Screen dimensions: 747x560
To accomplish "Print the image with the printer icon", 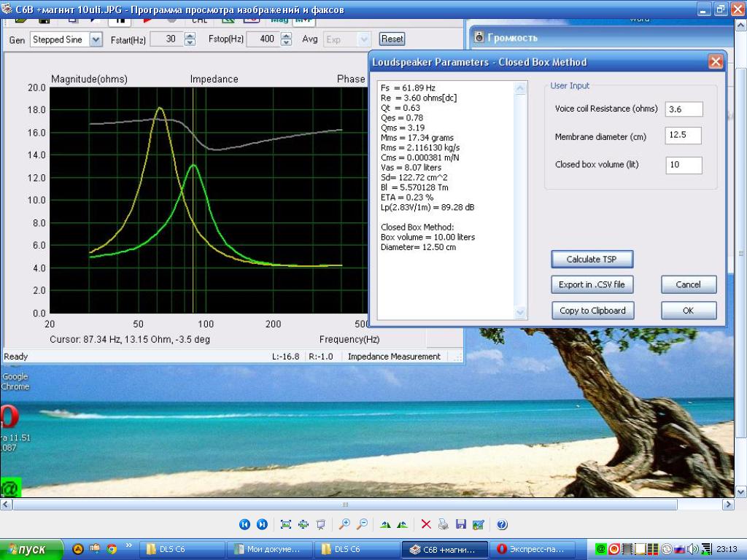I will click(x=444, y=524).
